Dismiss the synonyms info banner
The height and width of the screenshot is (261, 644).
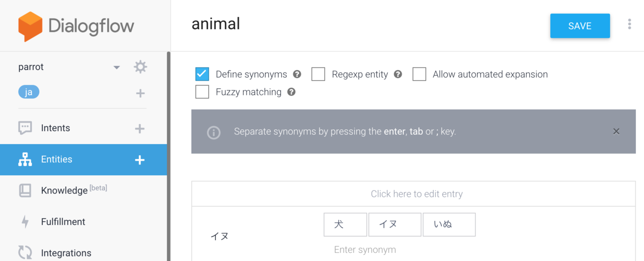[x=616, y=132]
